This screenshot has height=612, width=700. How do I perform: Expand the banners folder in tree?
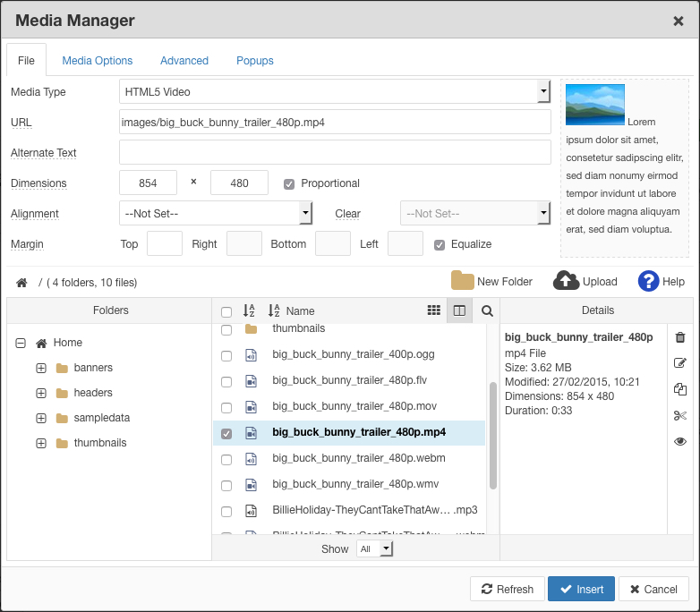point(41,368)
